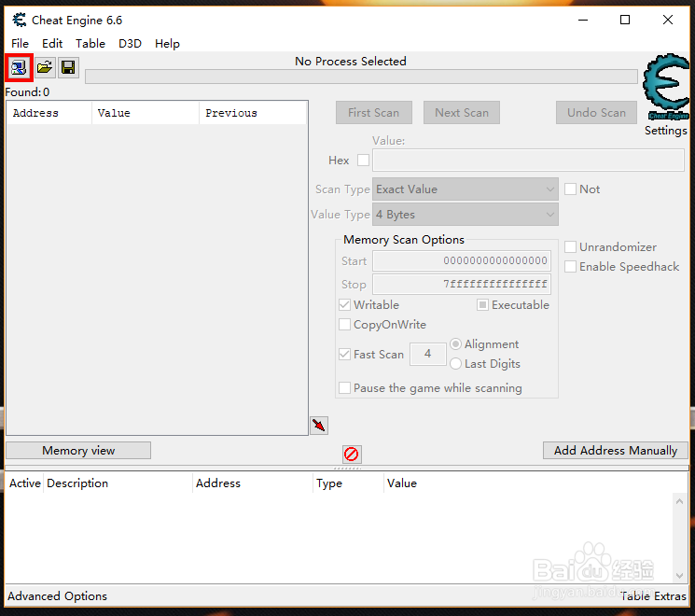Viewport: 695px width, 616px height.
Task: Click the Next Scan button
Action: click(462, 113)
